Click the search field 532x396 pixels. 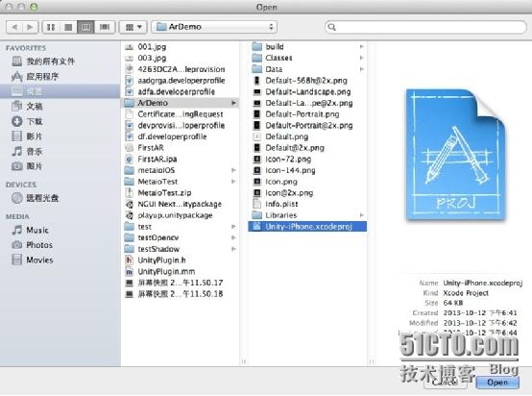tap(425, 27)
